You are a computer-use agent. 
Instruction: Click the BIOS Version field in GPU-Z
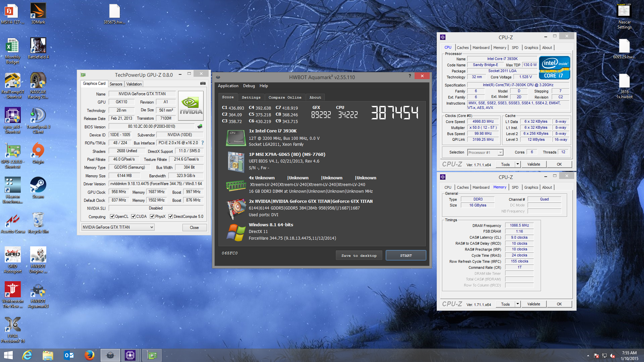tap(151, 126)
